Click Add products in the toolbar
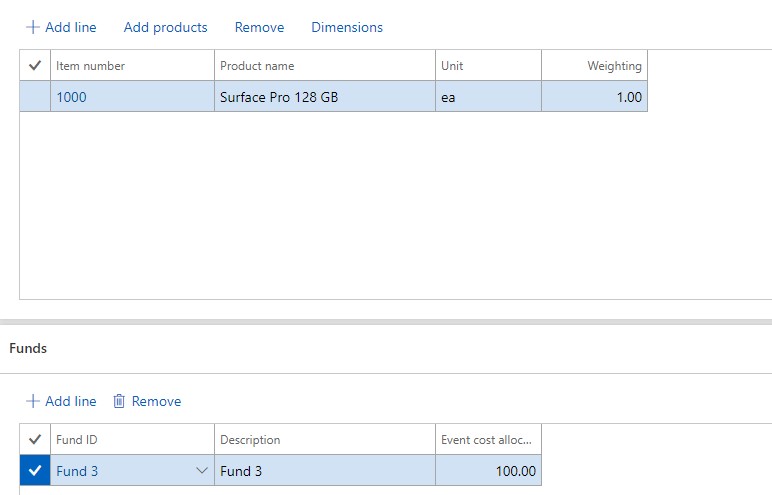The height and width of the screenshot is (495, 772). click(x=165, y=27)
